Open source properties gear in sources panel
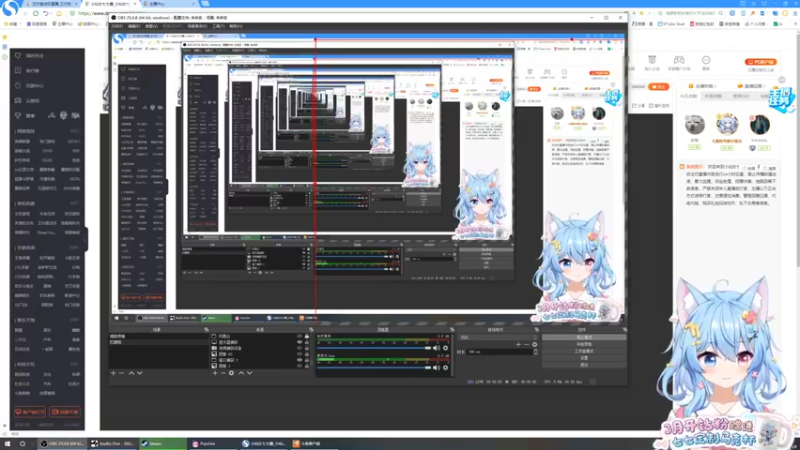Image resolution: width=800 pixels, height=450 pixels. 232,373
